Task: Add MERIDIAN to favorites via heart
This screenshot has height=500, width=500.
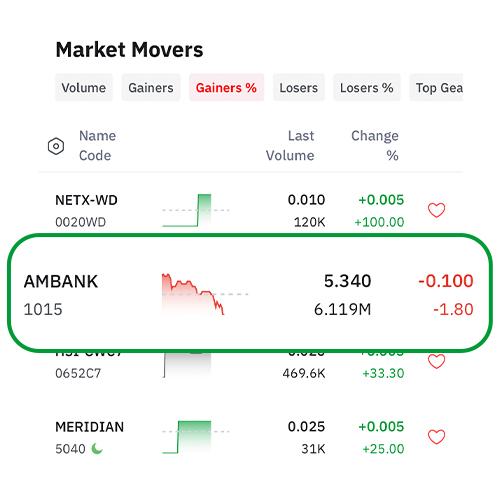Action: pos(436,437)
